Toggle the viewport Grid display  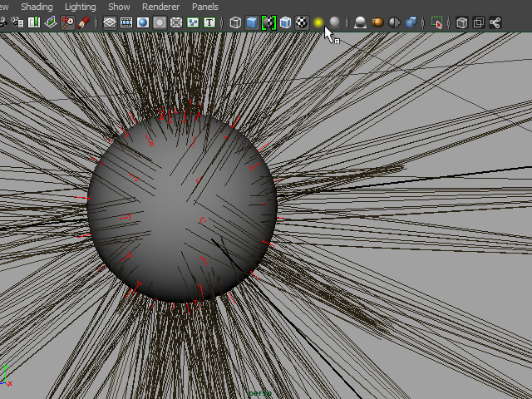point(110,22)
